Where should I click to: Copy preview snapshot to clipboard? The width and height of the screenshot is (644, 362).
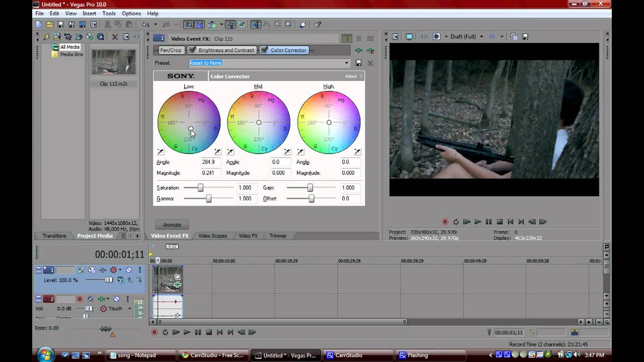coord(514,37)
